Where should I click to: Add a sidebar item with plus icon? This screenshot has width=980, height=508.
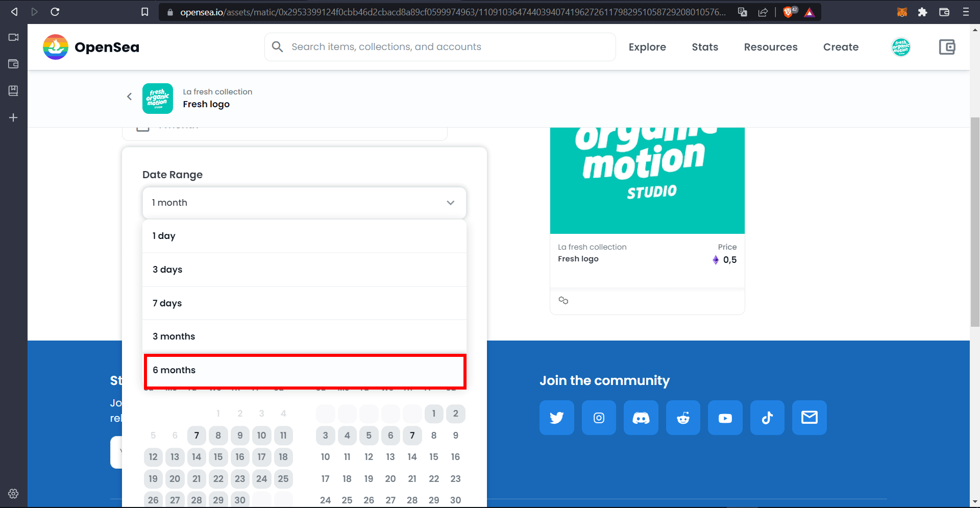click(13, 117)
